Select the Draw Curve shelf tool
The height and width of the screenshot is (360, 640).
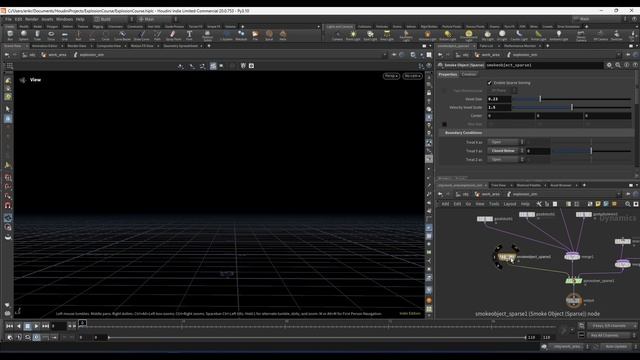tap(141, 36)
